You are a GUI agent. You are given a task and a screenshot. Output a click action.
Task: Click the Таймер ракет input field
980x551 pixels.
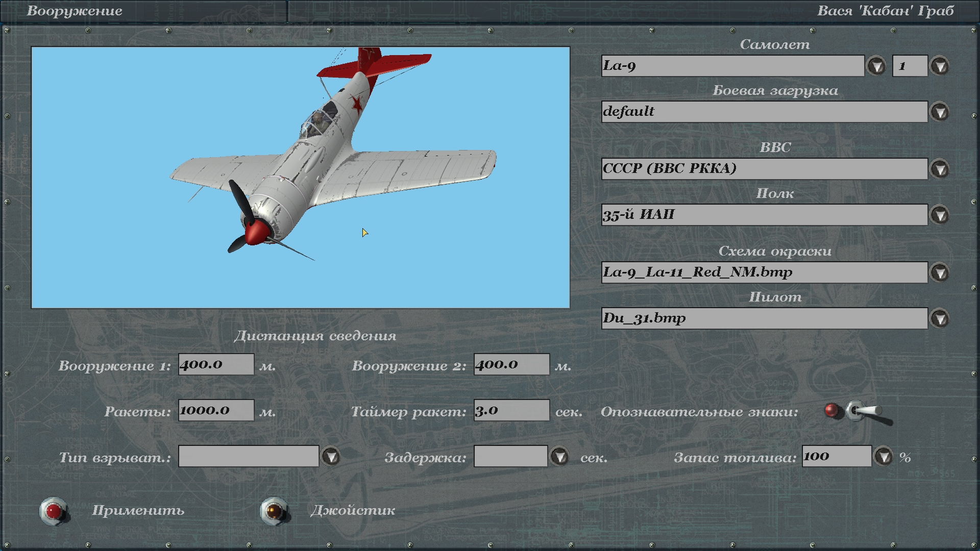pyautogui.click(x=511, y=410)
